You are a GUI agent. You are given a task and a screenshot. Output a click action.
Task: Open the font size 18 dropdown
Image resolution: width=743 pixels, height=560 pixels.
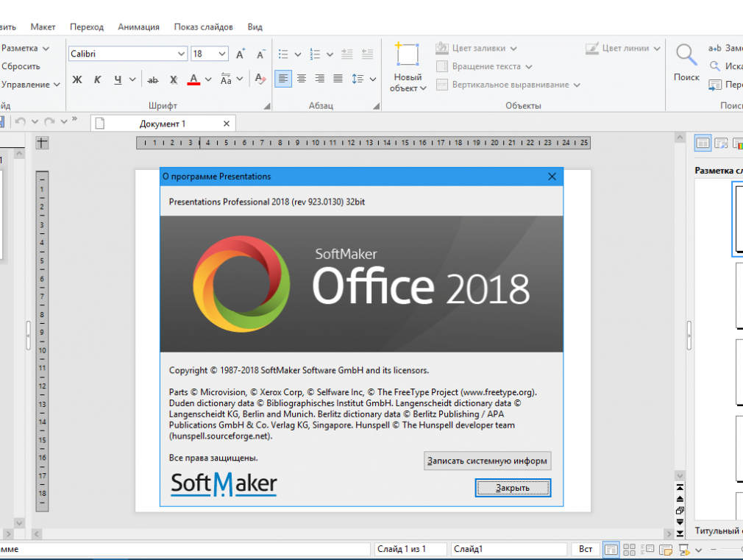point(221,54)
